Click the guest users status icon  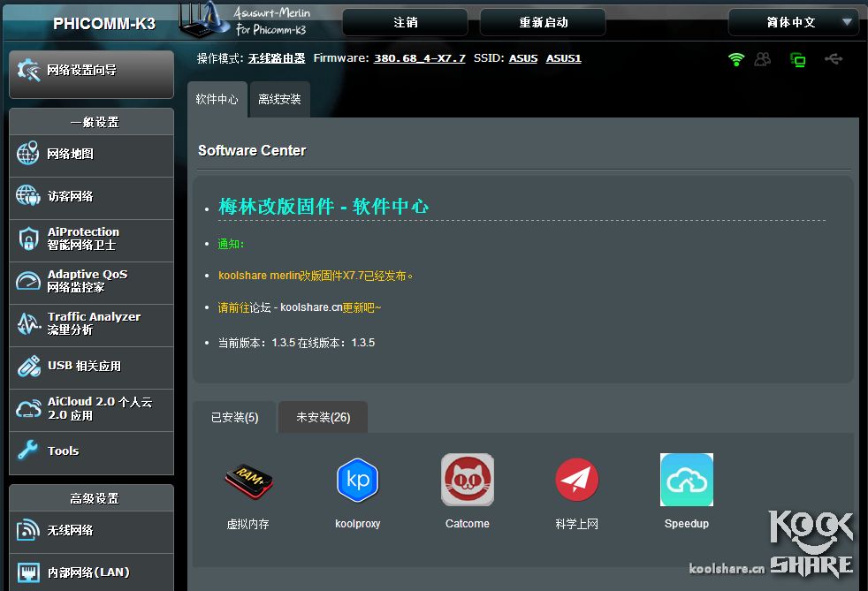click(763, 58)
